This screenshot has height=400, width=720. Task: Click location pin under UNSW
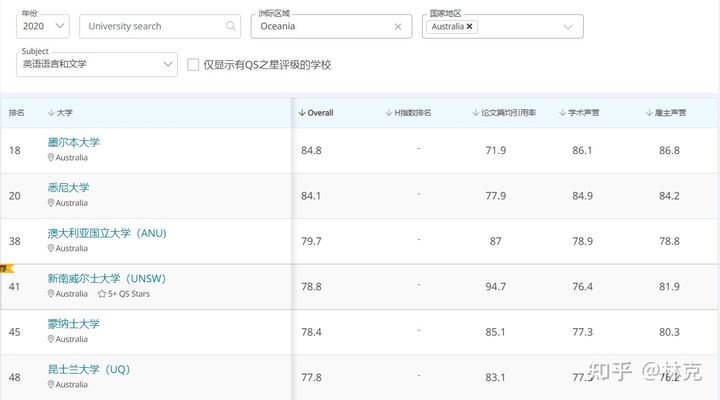point(51,294)
